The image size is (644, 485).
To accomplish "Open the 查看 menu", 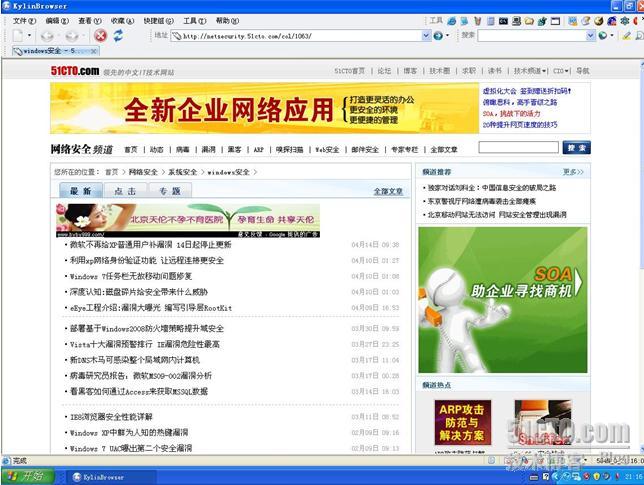I will point(90,21).
